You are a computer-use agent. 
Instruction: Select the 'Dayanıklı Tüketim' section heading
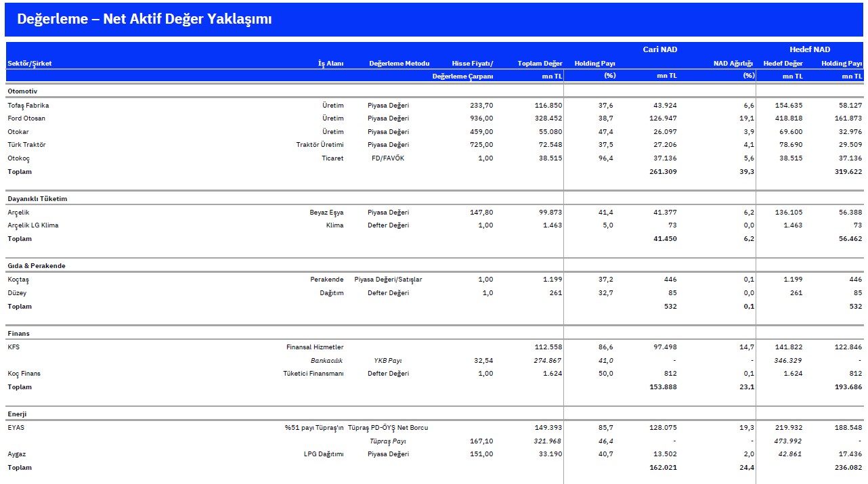[37, 199]
